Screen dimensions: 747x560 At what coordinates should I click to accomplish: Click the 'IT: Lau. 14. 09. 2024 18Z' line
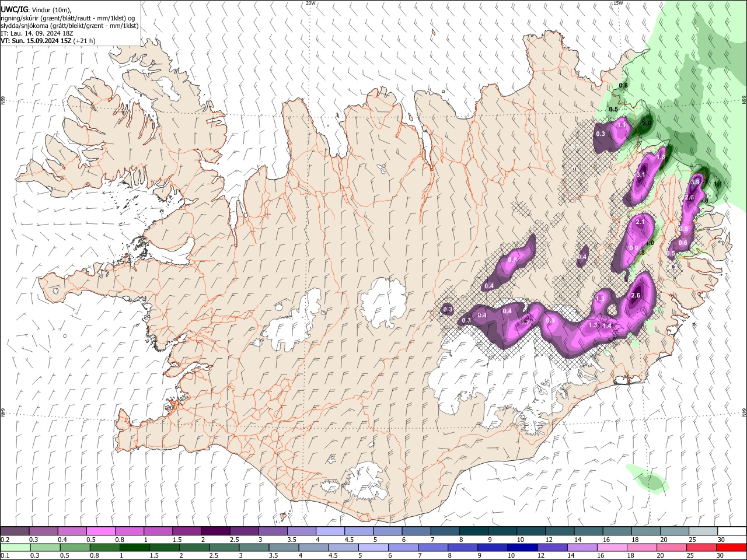tap(36, 33)
